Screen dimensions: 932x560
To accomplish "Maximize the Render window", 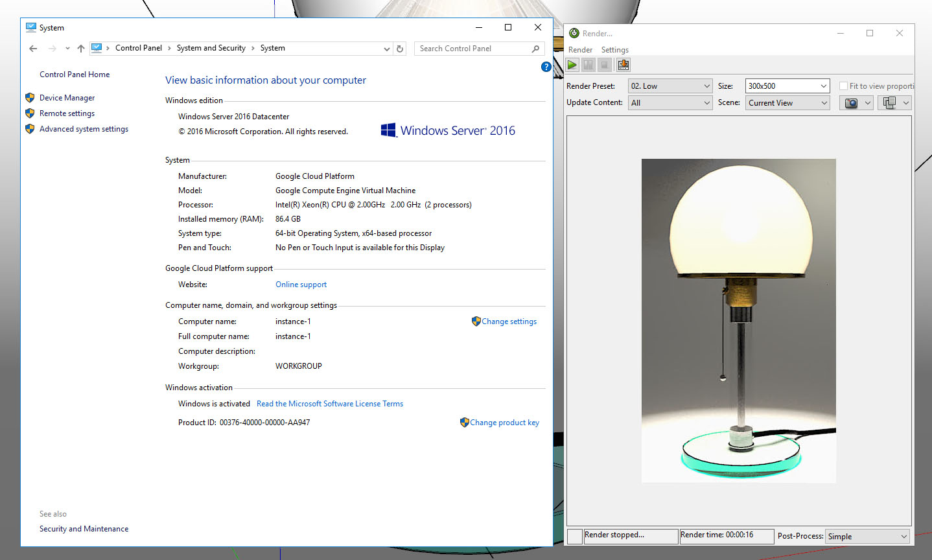I will [870, 33].
